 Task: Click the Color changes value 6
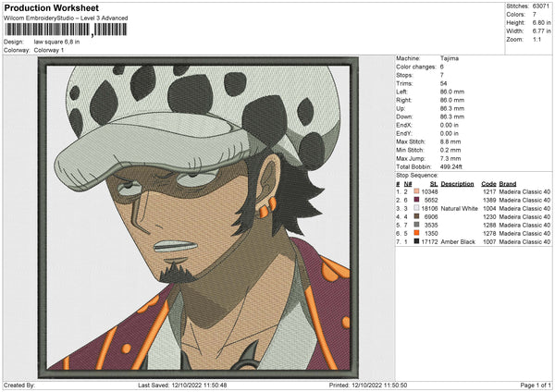[x=442, y=67]
